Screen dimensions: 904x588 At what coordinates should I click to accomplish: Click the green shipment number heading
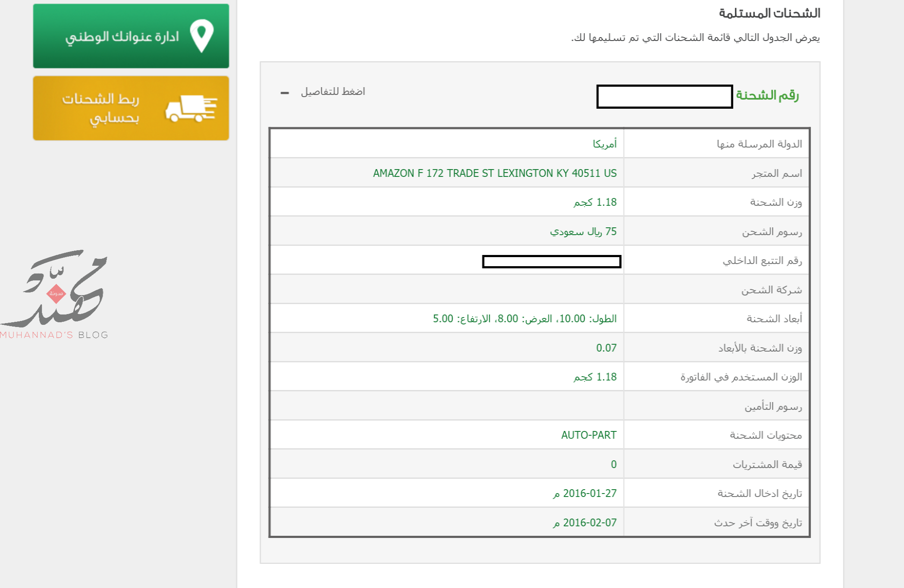(767, 95)
